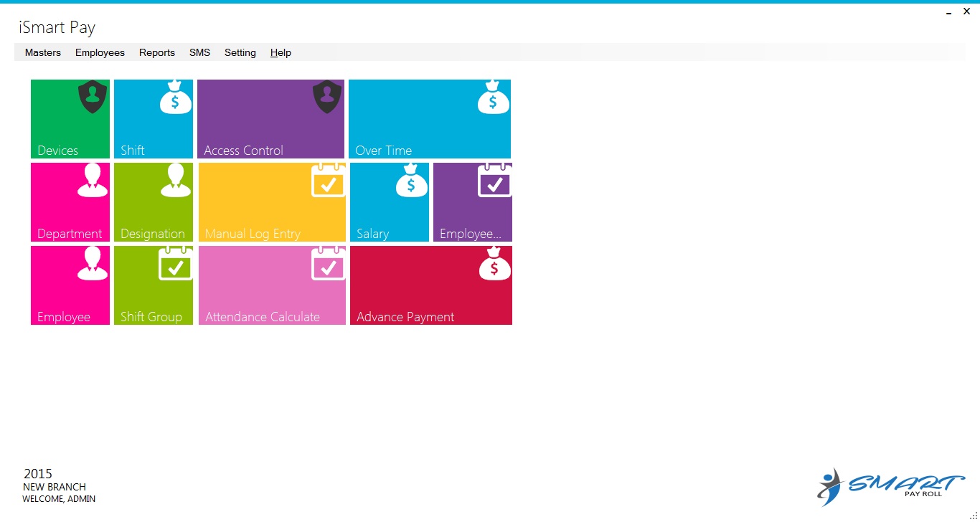Open the Access Control tile
This screenshot has width=980, height=522.
[270, 119]
